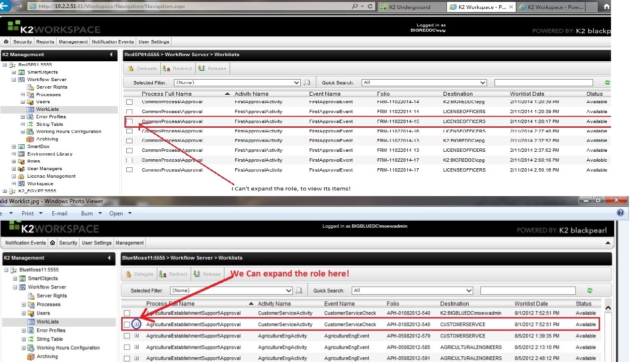This screenshot has width=644, height=362.
Task: Click the green refresh icon in the RedSP01 worklist
Action: click(607, 82)
